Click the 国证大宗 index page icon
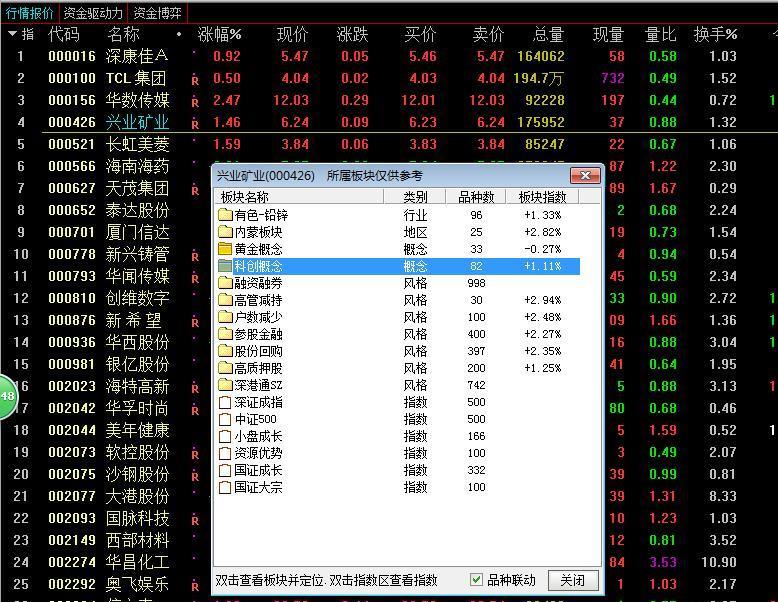The width and height of the screenshot is (778, 602). pos(225,487)
